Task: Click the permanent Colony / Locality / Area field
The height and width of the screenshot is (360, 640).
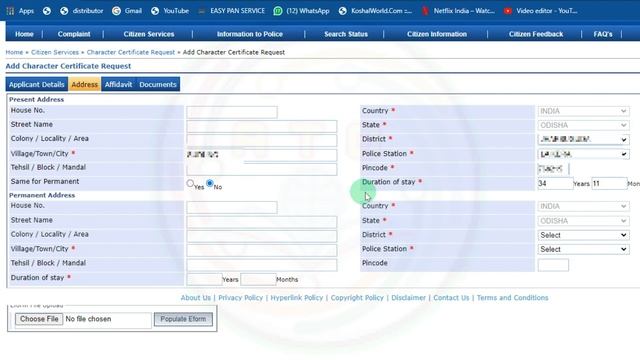Action: point(262,236)
